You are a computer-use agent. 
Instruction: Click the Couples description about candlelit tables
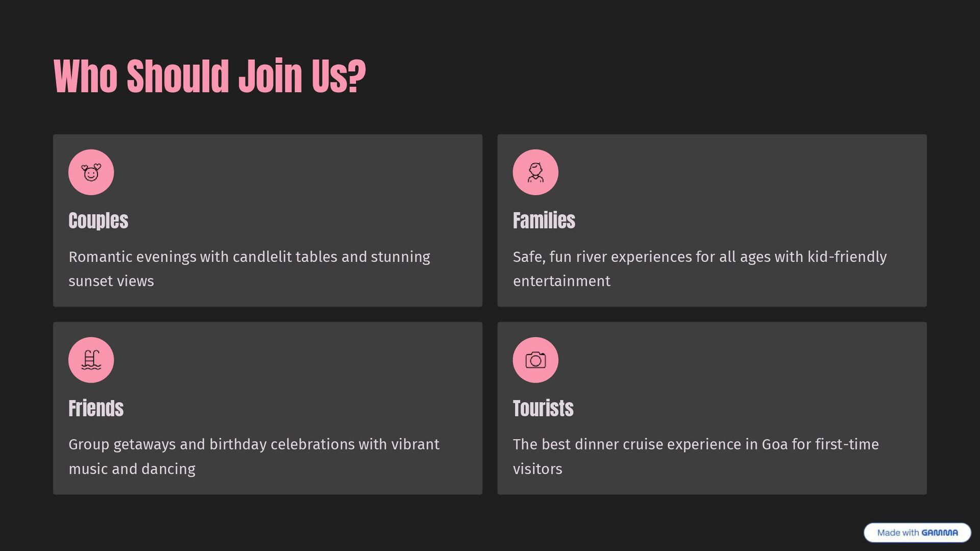pos(250,269)
